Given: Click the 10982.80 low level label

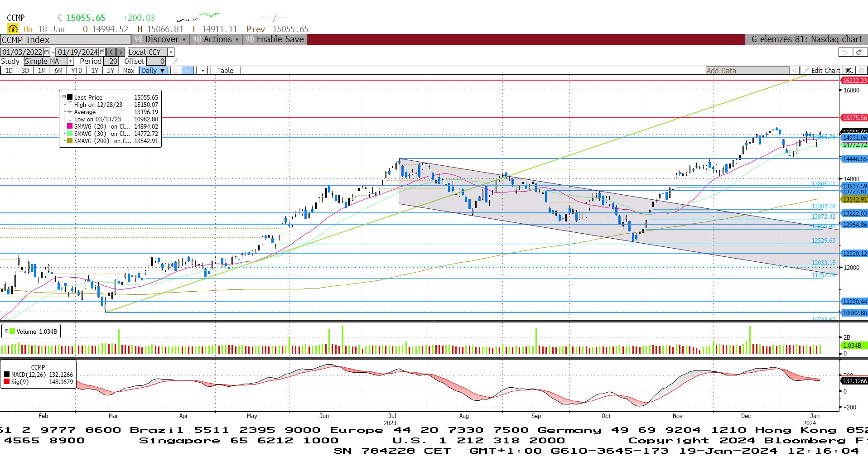Looking at the screenshot, I should tap(854, 313).
